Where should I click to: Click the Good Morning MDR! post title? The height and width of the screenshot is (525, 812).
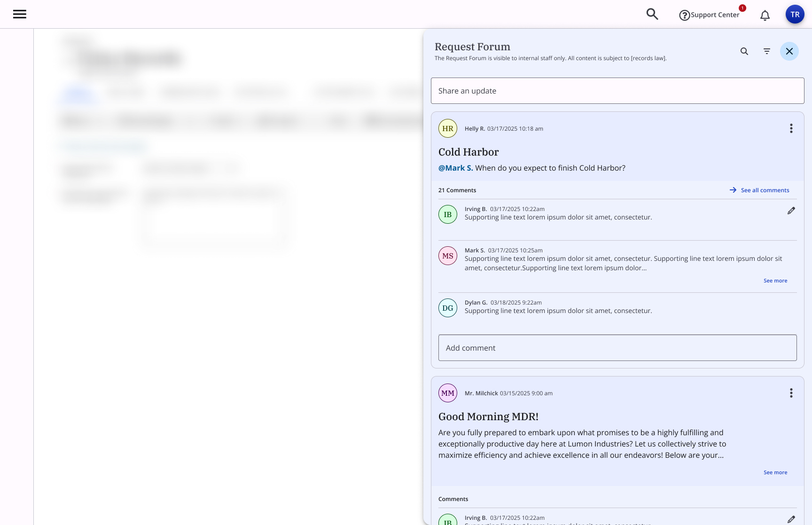pos(488,416)
